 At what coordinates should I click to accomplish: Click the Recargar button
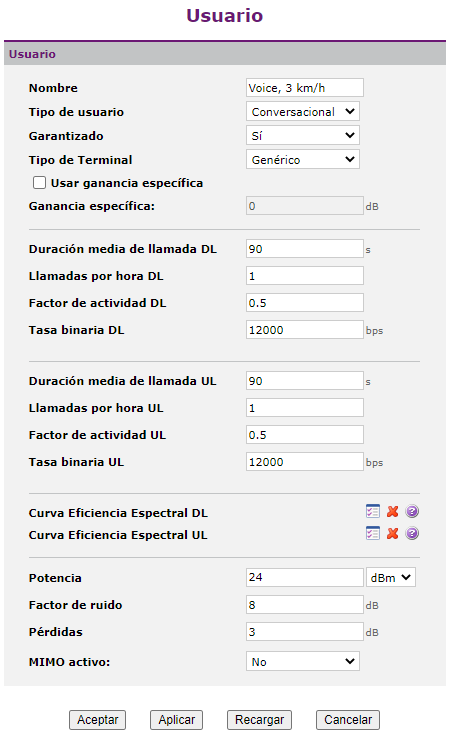click(260, 720)
